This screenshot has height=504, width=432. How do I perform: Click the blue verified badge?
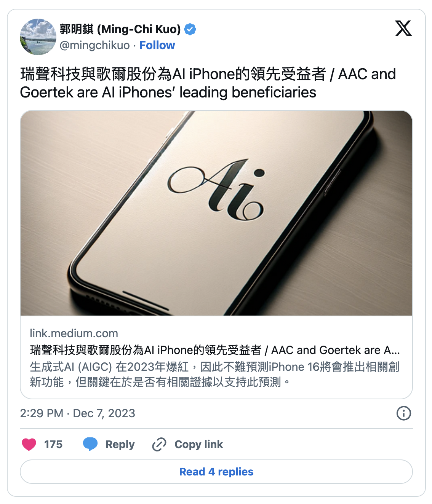pyautogui.click(x=190, y=29)
